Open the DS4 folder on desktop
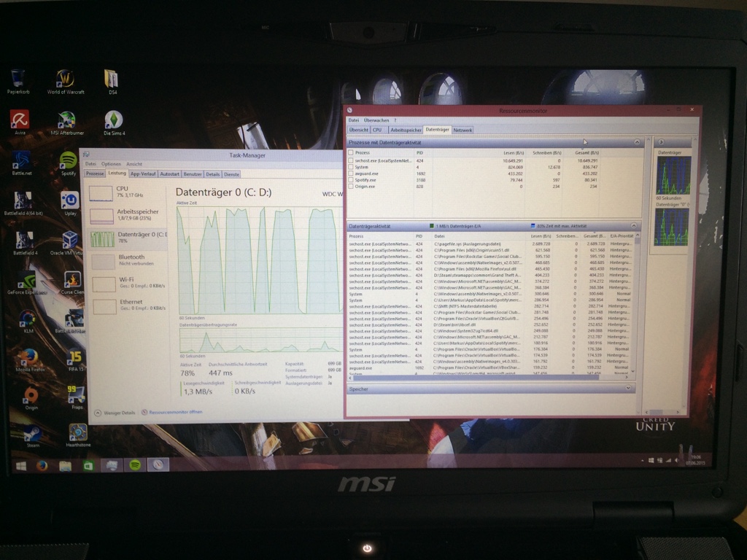 [112, 82]
